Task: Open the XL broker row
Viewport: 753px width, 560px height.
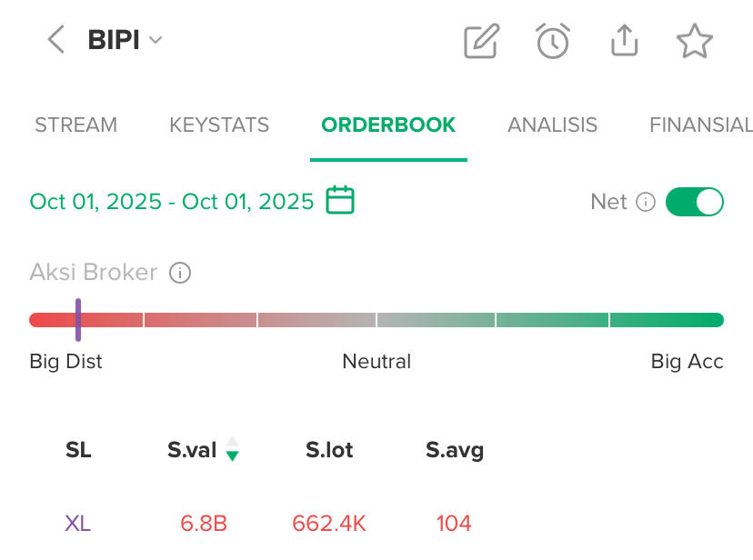Action: coord(78,524)
